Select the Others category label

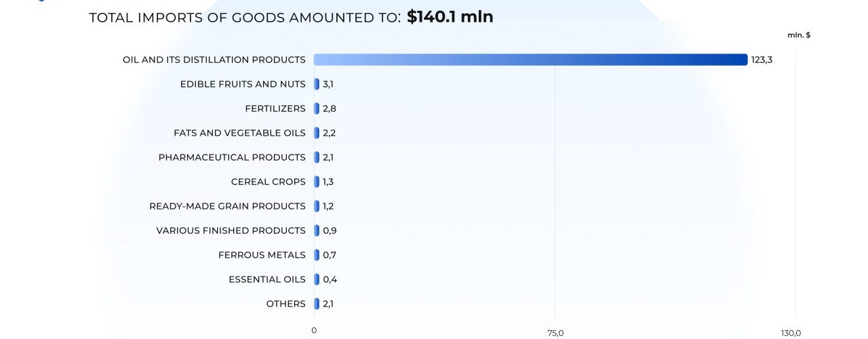pyautogui.click(x=285, y=304)
